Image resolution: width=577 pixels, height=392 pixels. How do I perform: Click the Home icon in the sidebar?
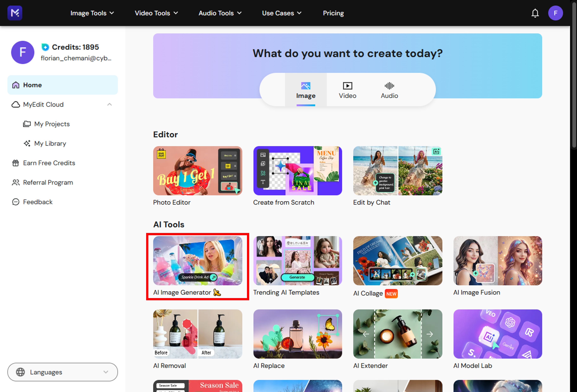16,85
